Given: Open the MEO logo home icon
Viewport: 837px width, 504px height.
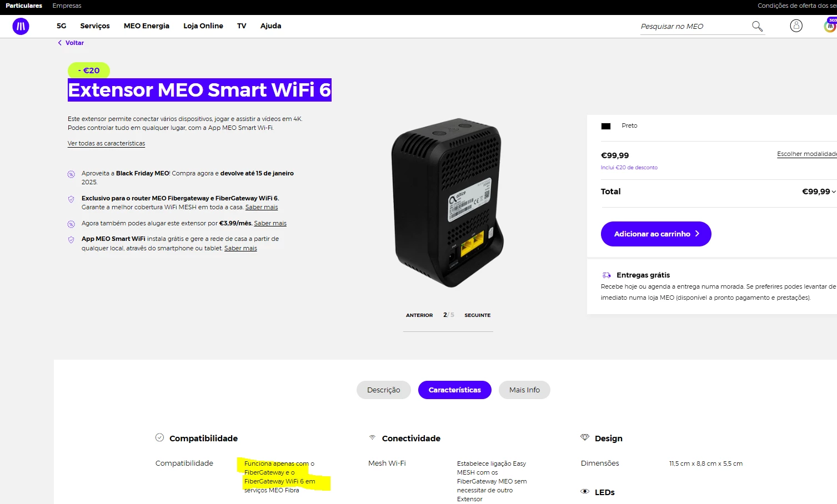Looking at the screenshot, I should (x=21, y=26).
